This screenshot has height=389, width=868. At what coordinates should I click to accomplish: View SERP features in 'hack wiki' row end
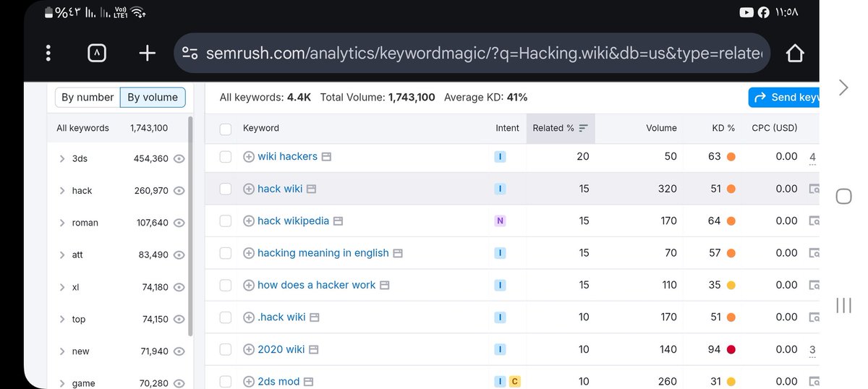(814, 189)
